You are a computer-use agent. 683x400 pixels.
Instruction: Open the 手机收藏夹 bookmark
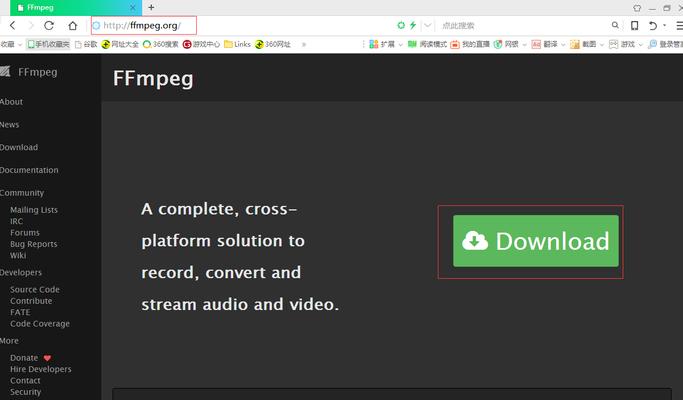tap(48, 44)
